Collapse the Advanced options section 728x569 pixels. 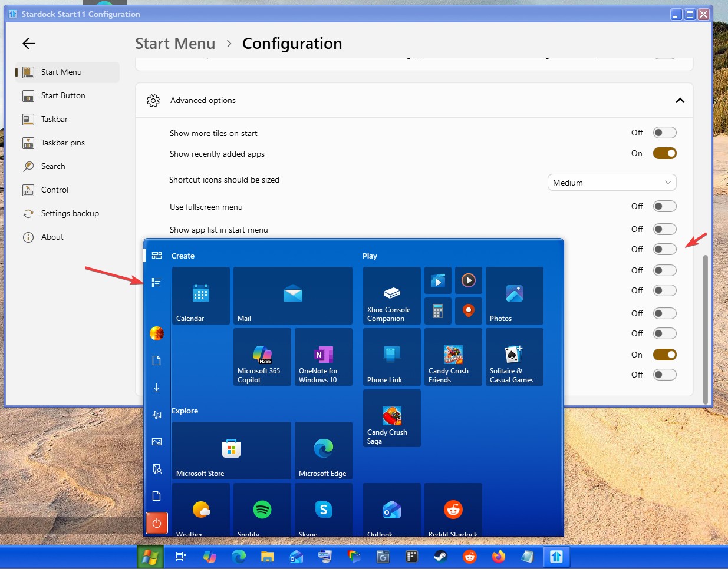[x=680, y=101]
